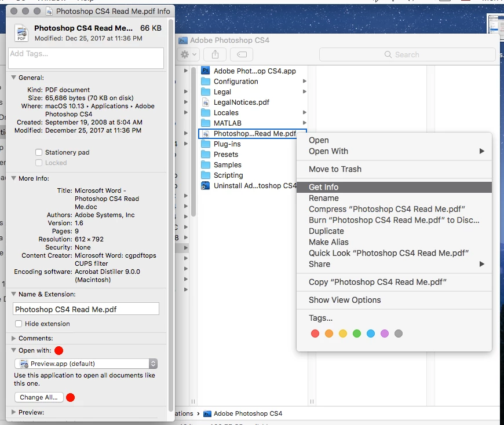This screenshot has height=425, width=504.
Task: Apply the purple tag color
Action: coord(385,334)
